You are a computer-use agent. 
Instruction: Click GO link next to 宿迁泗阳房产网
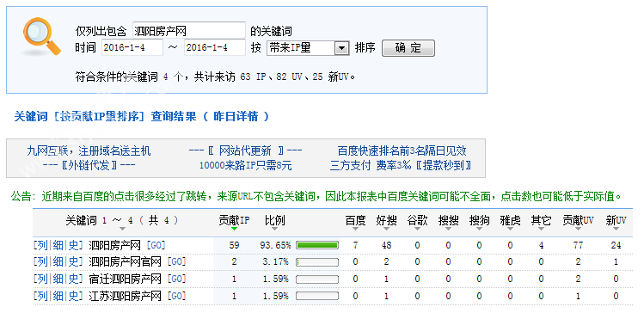pyautogui.click(x=176, y=279)
